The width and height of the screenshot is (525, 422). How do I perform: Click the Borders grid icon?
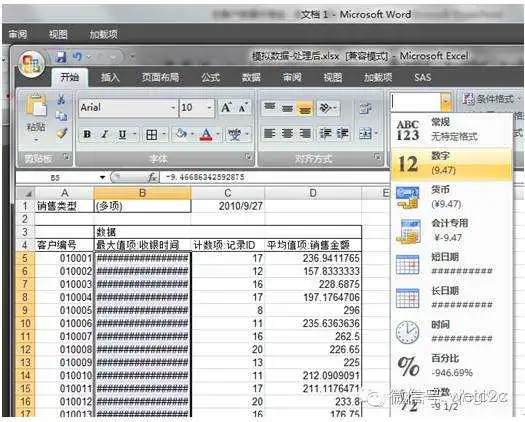click(x=151, y=135)
